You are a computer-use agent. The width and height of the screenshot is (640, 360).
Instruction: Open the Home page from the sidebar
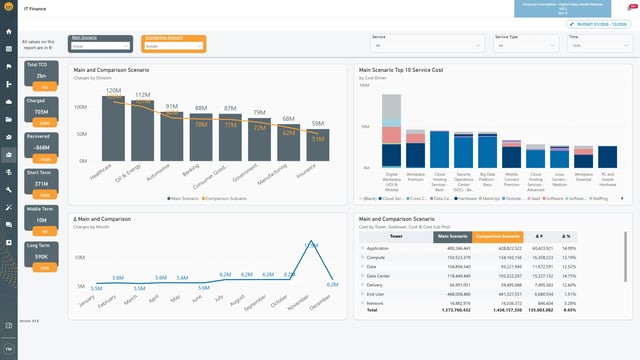(x=9, y=31)
